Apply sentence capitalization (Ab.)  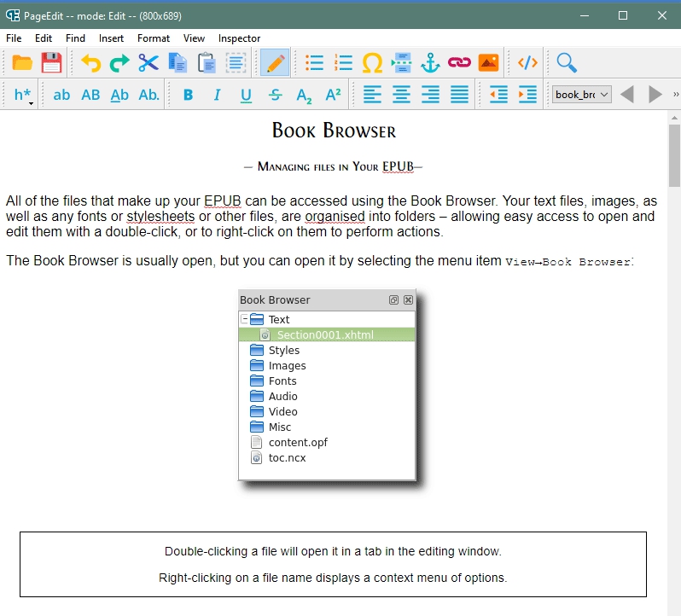(148, 95)
